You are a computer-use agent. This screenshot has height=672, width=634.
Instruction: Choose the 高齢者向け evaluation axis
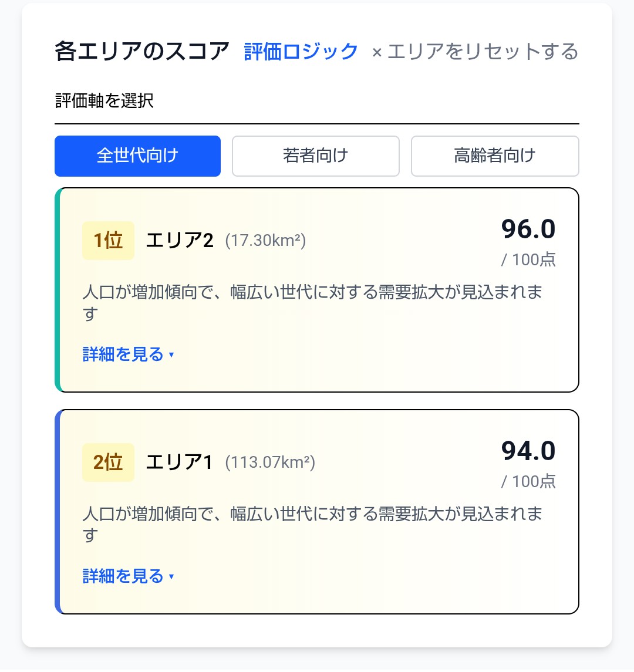coord(495,156)
